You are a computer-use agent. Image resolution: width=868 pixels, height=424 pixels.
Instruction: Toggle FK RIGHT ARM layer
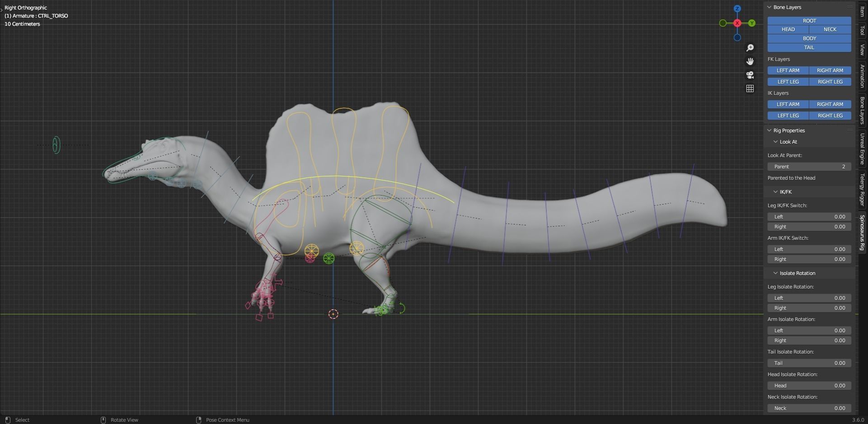point(830,70)
